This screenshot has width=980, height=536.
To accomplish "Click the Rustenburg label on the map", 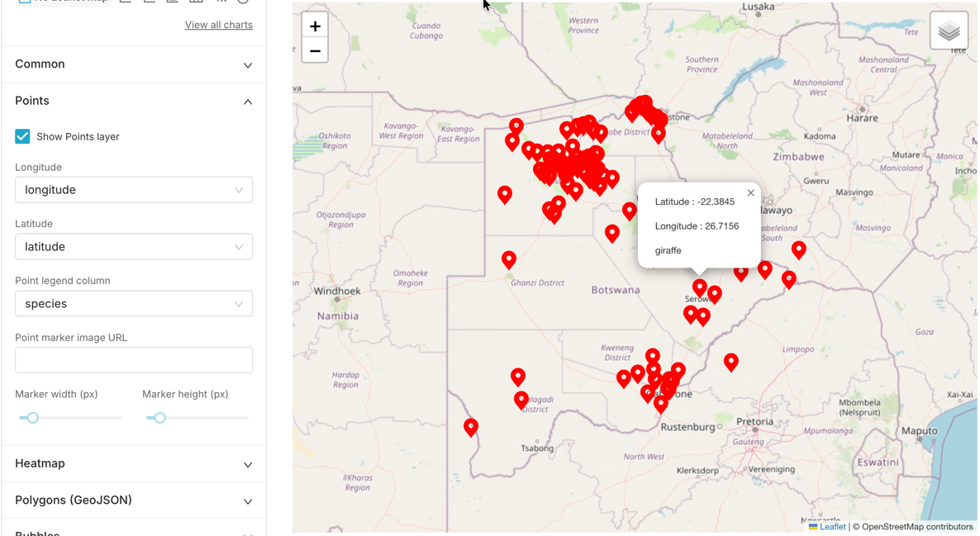I will (687, 427).
